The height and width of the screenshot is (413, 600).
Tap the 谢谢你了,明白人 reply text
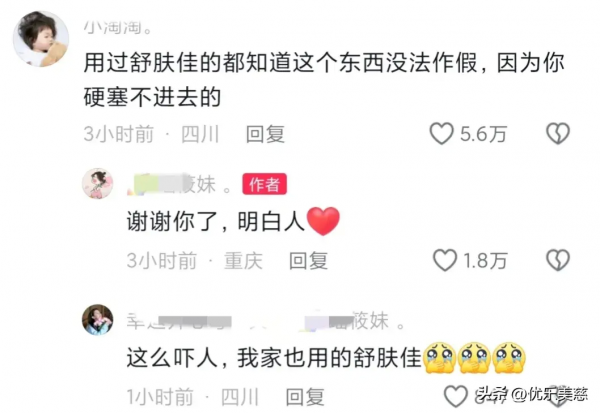pyautogui.click(x=215, y=221)
